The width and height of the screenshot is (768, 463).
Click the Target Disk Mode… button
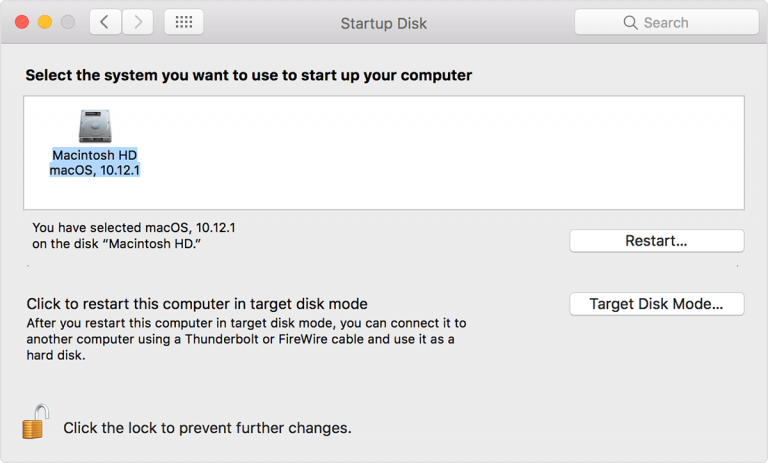[656, 304]
